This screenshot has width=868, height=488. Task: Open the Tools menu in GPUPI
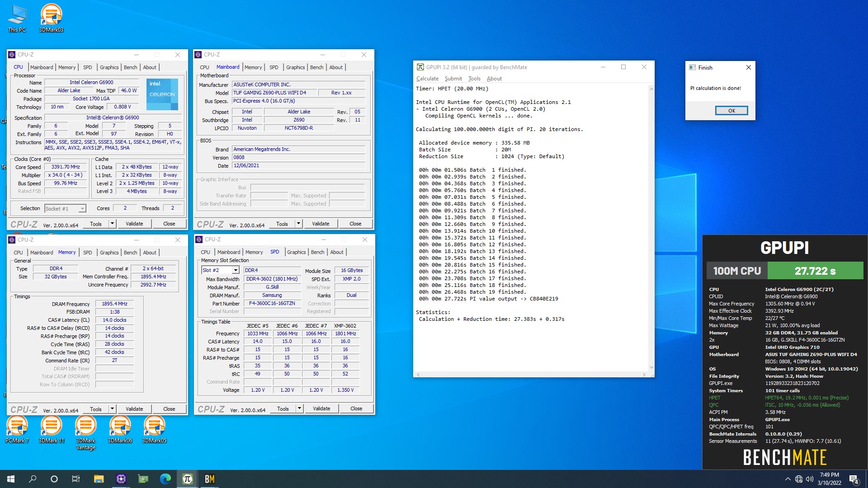(474, 79)
